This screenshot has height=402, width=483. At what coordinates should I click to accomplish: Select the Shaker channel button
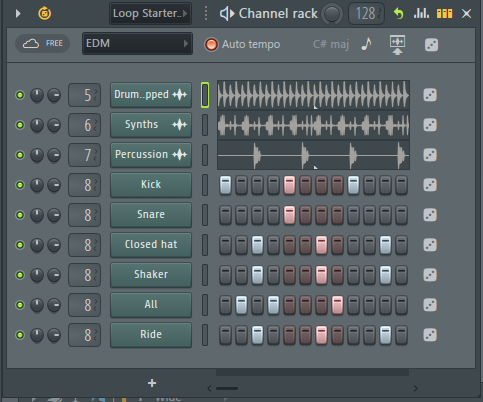[151, 275]
